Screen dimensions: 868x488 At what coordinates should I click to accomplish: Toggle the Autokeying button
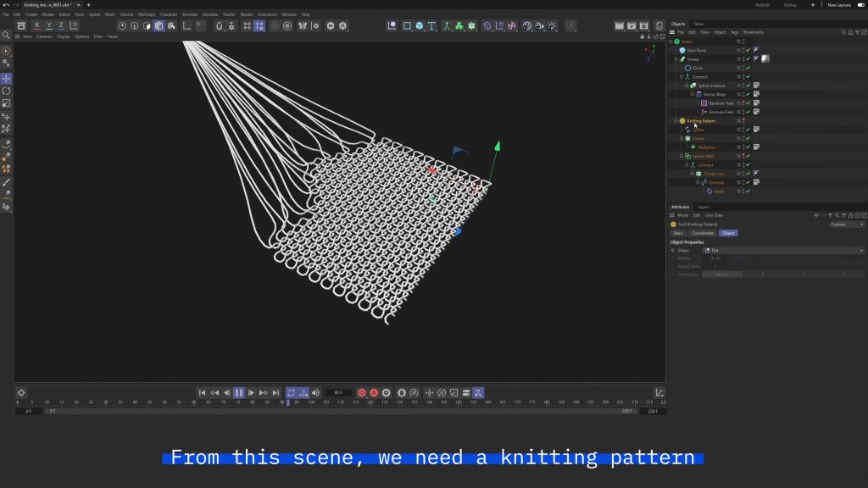pyautogui.click(x=374, y=393)
